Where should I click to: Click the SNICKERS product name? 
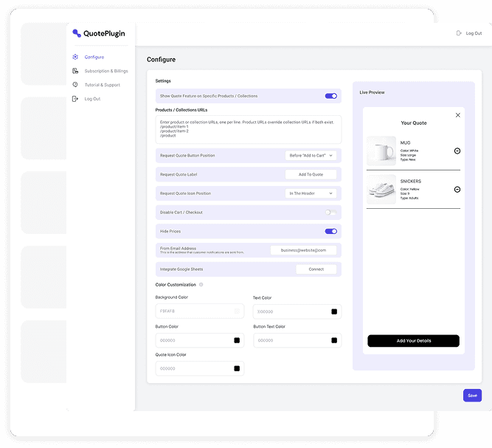click(410, 181)
